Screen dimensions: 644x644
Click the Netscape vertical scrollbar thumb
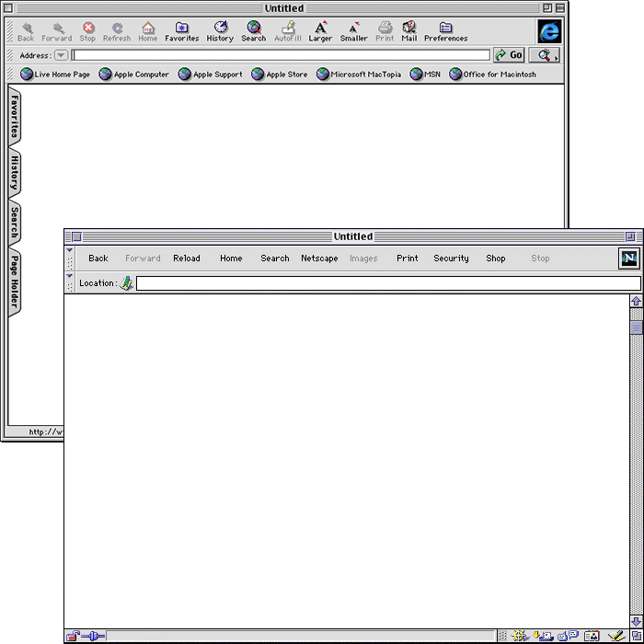(637, 328)
